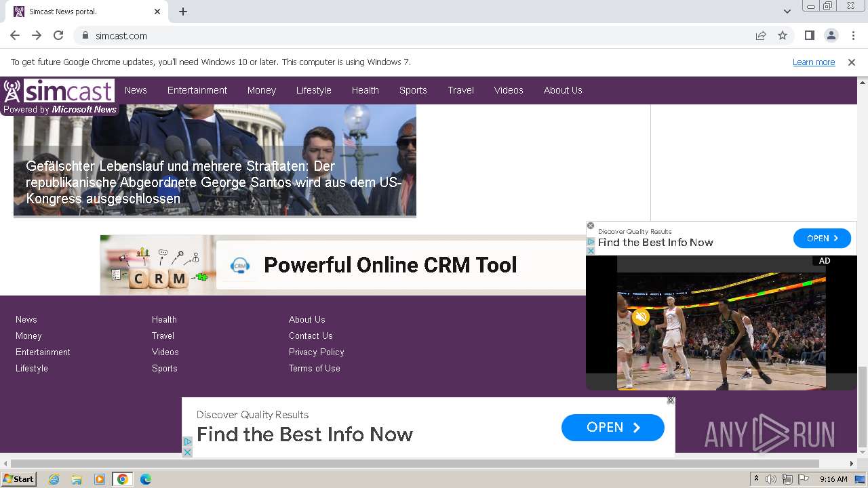Click OPEN on the small ad above the video
868x488 pixels.
coord(822,239)
